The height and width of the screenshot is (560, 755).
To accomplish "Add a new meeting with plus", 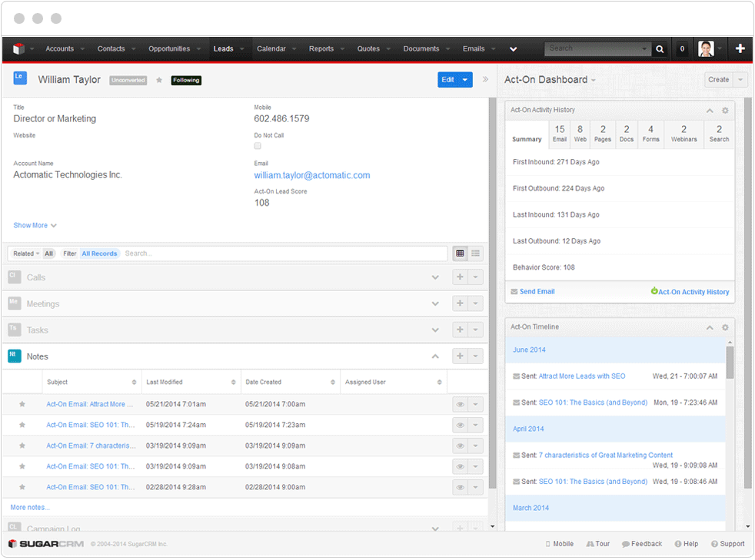I will tap(460, 303).
